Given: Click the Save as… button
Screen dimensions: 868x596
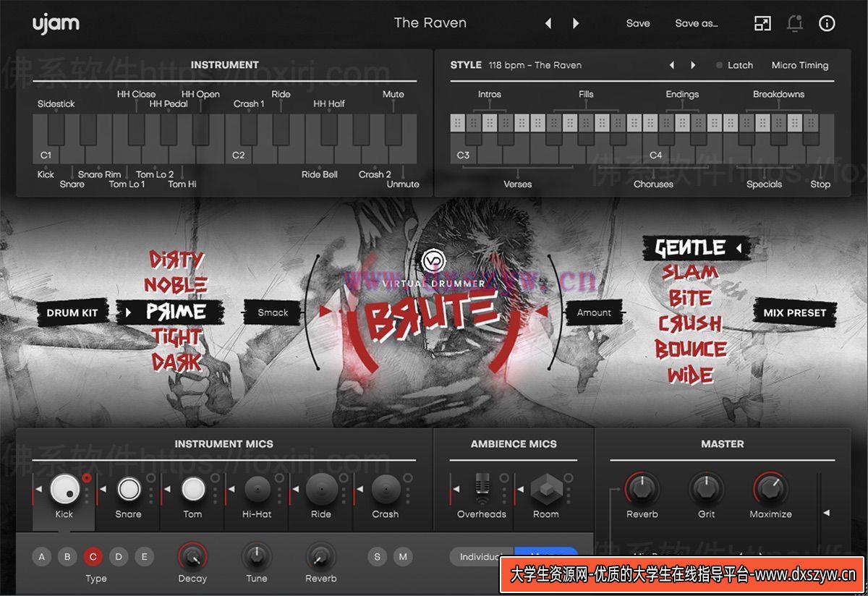Looking at the screenshot, I should tap(697, 23).
